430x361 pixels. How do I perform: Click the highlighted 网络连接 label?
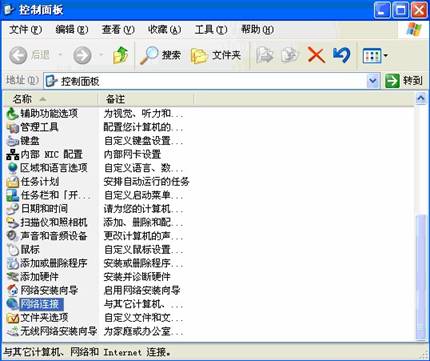[x=41, y=304]
